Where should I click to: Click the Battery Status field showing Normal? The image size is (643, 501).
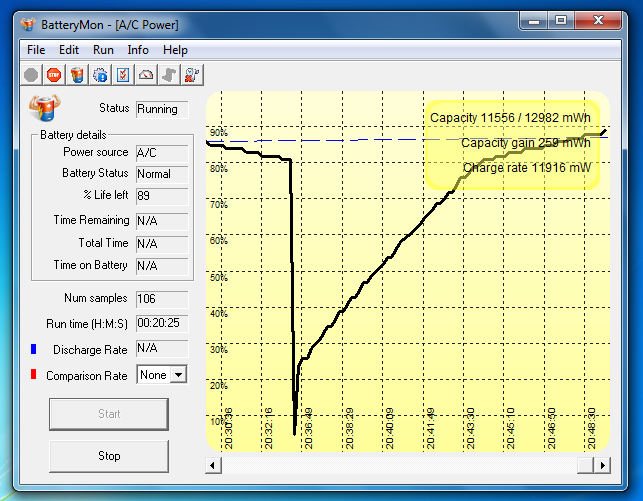pyautogui.click(x=162, y=174)
